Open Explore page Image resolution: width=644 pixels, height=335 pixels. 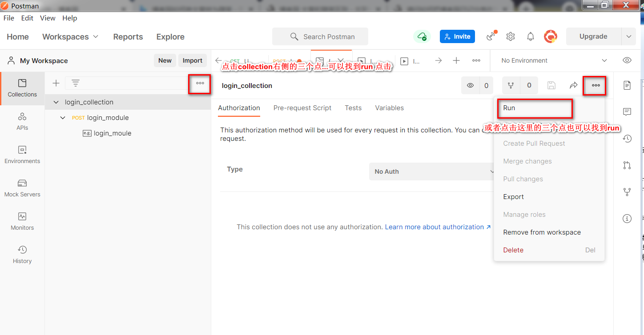click(170, 37)
